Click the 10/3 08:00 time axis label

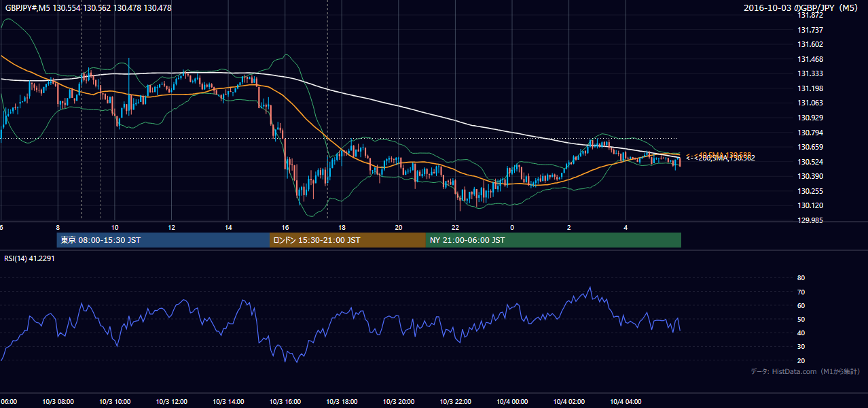58,402
